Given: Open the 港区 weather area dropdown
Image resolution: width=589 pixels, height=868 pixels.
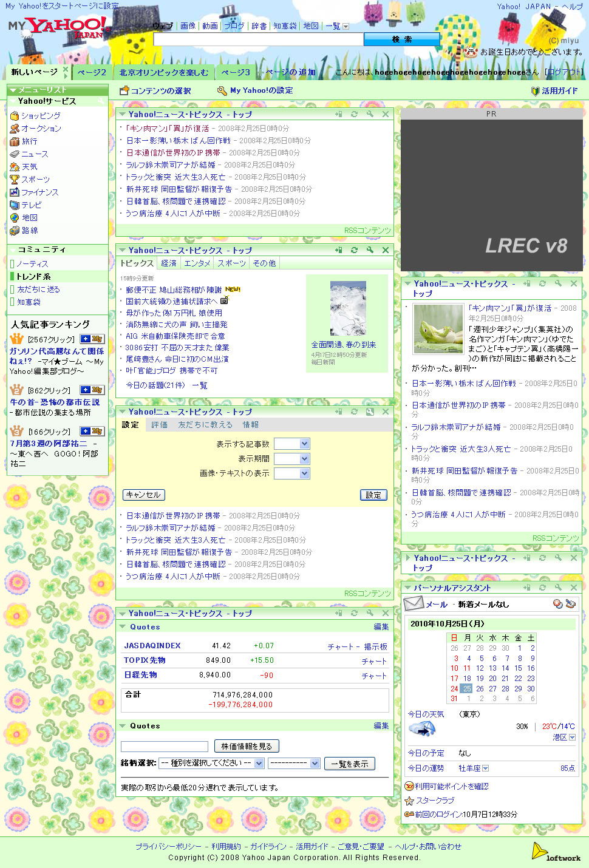Looking at the screenshot, I should click(572, 737).
